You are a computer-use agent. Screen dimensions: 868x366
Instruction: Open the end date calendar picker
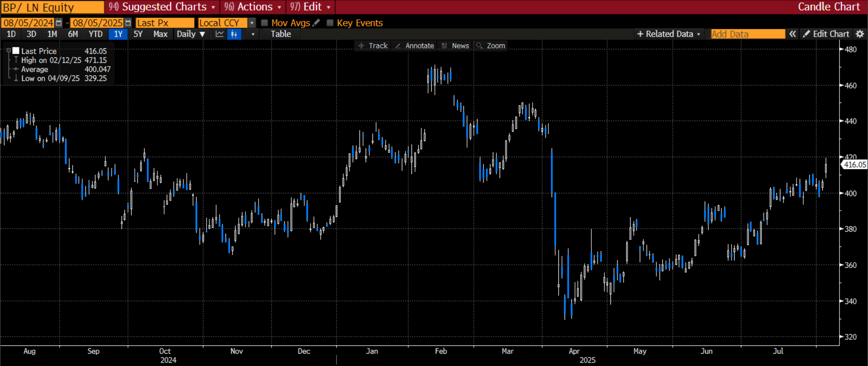coord(128,23)
